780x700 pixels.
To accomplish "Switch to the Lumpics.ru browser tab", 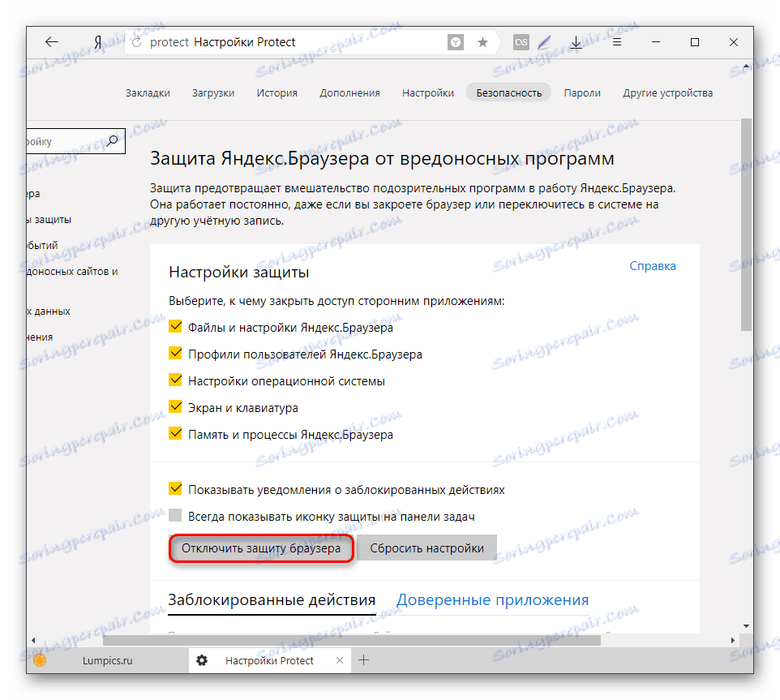I will pyautogui.click(x=108, y=660).
